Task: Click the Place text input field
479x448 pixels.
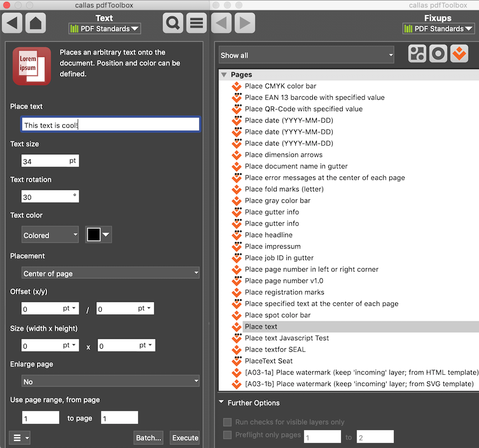Action: click(110, 124)
